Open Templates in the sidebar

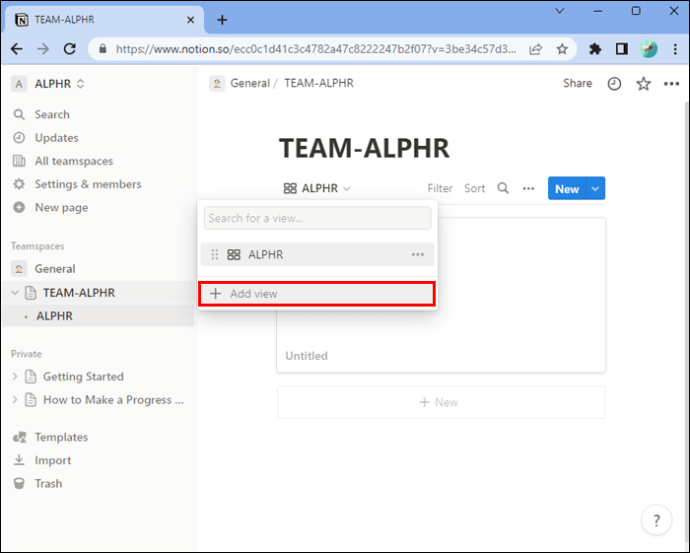(x=61, y=437)
